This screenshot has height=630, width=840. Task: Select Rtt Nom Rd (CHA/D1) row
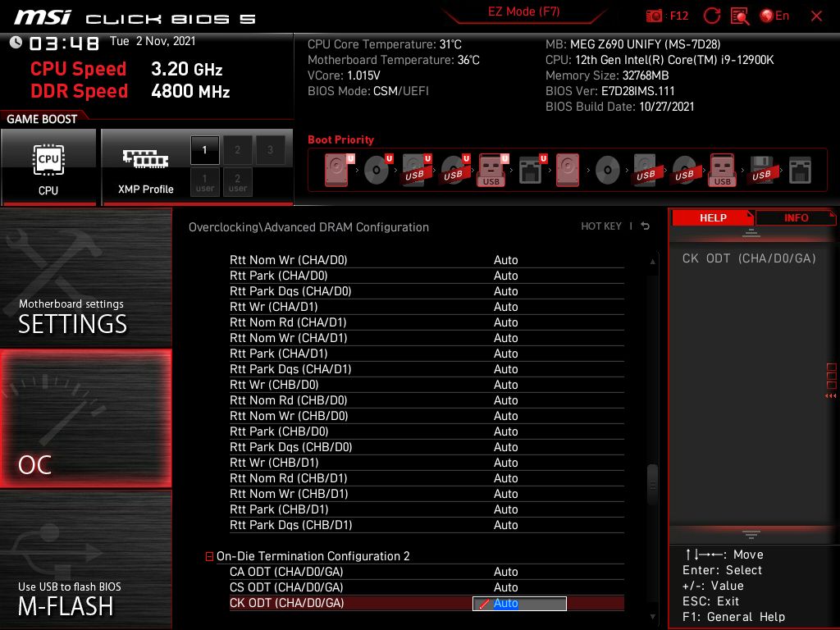coord(427,322)
